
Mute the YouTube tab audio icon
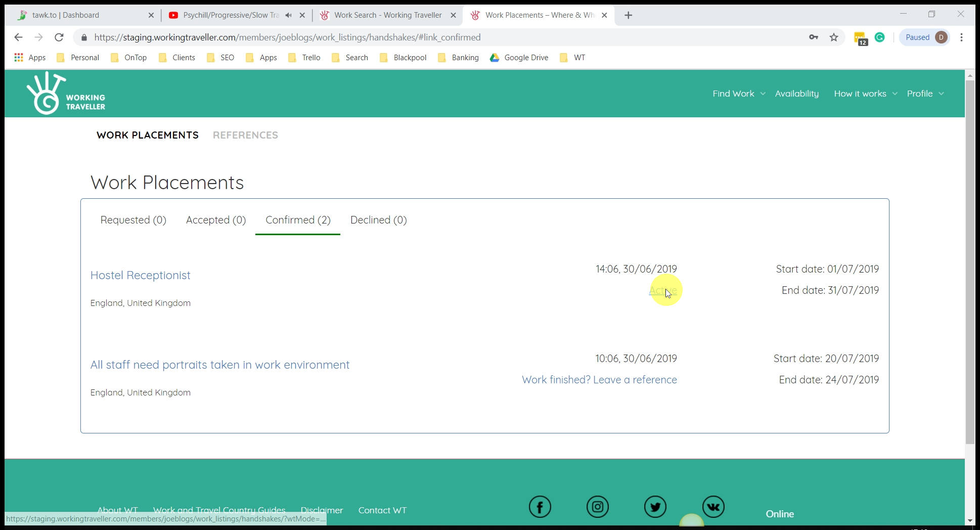coord(288,15)
